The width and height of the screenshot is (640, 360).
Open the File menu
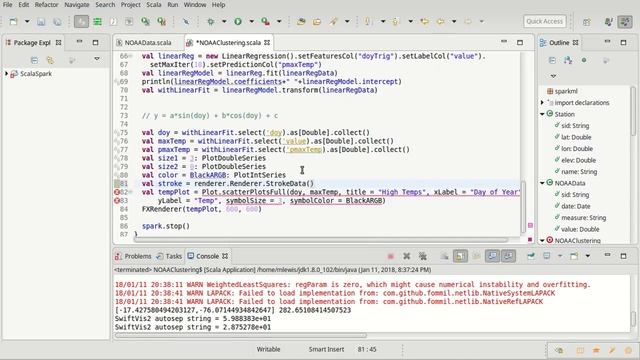click(7, 5)
